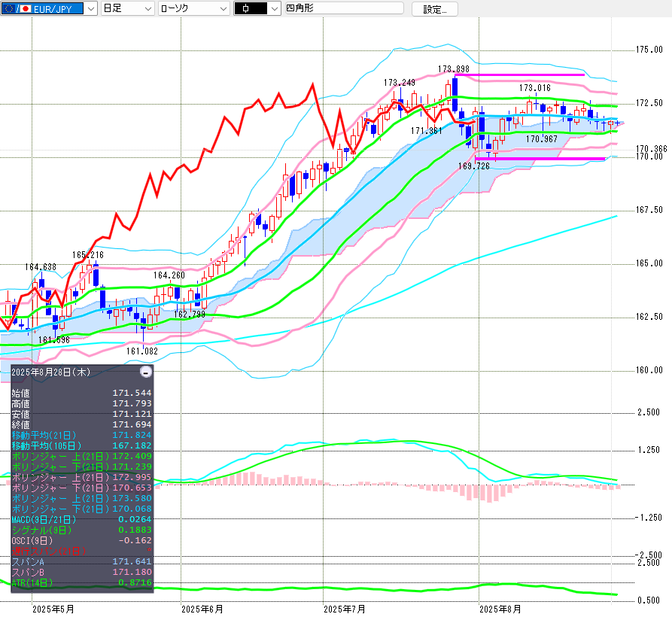Click the 2025年8月28日(木) date header
Screen dimensions: 672x617
[x=51, y=372]
